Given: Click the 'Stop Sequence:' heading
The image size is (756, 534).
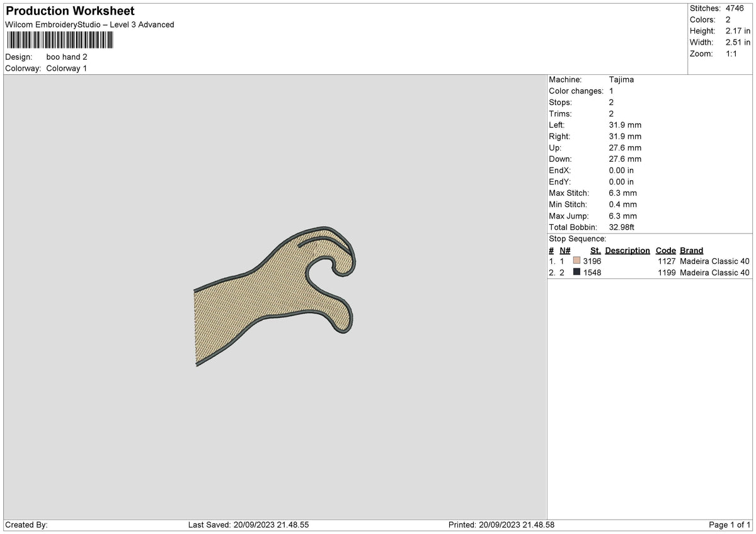Looking at the screenshot, I should [578, 239].
